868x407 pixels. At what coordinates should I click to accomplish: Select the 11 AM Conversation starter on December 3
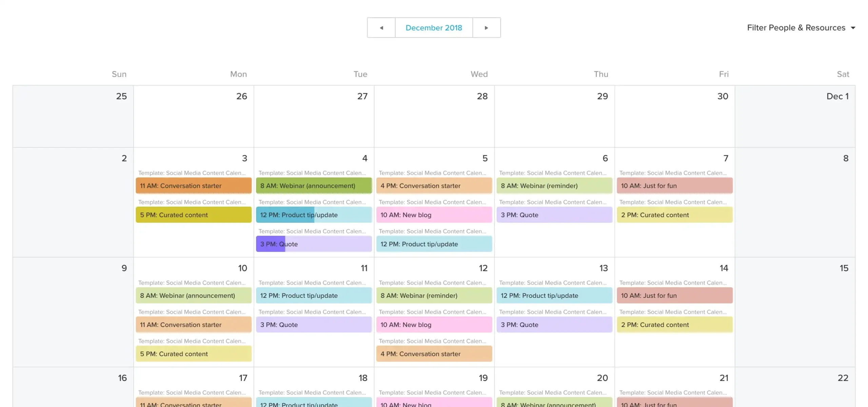pyautogui.click(x=193, y=186)
